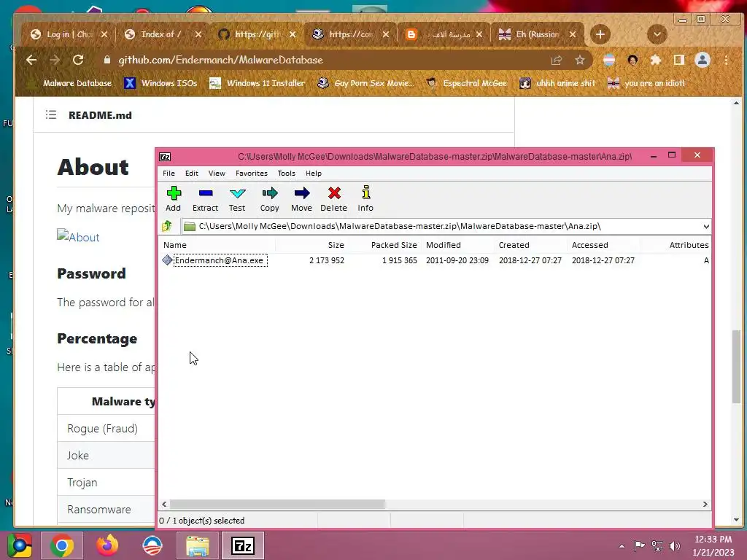This screenshot has height=560, width=747.
Task: Select the Copy toolbar icon
Action: [x=269, y=198]
